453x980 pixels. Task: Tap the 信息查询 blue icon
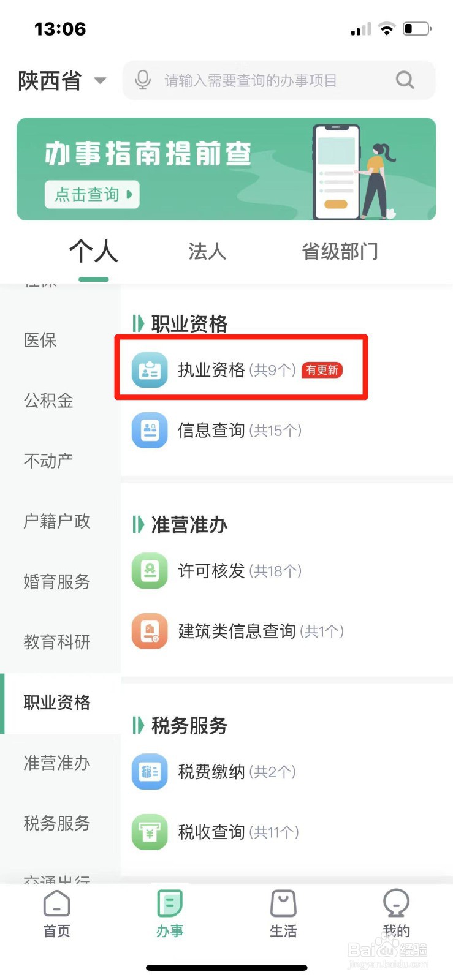click(x=150, y=431)
